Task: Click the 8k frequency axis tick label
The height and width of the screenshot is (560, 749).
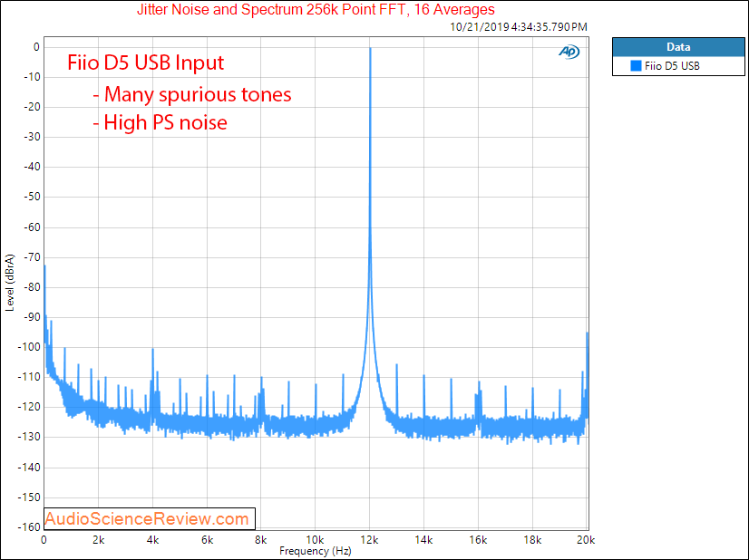Action: 261,540
